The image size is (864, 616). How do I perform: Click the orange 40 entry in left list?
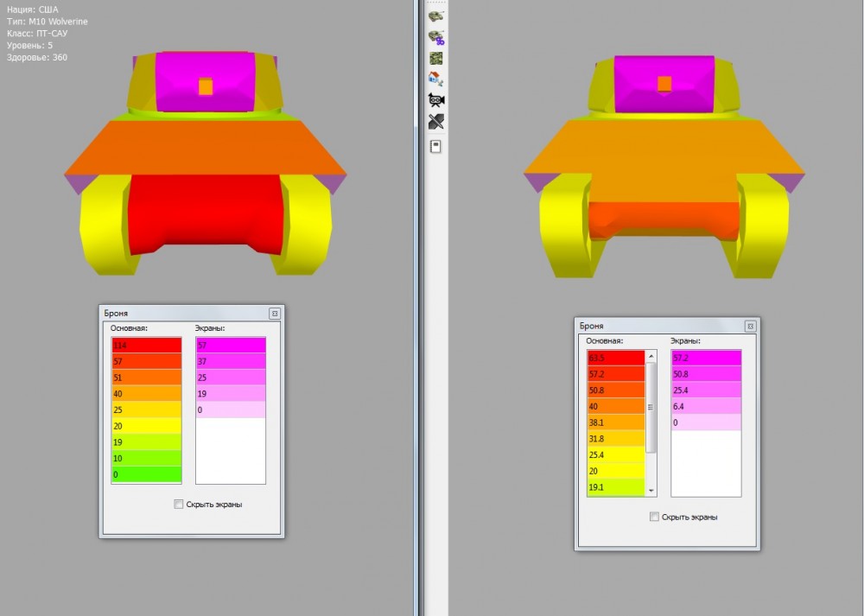point(146,393)
